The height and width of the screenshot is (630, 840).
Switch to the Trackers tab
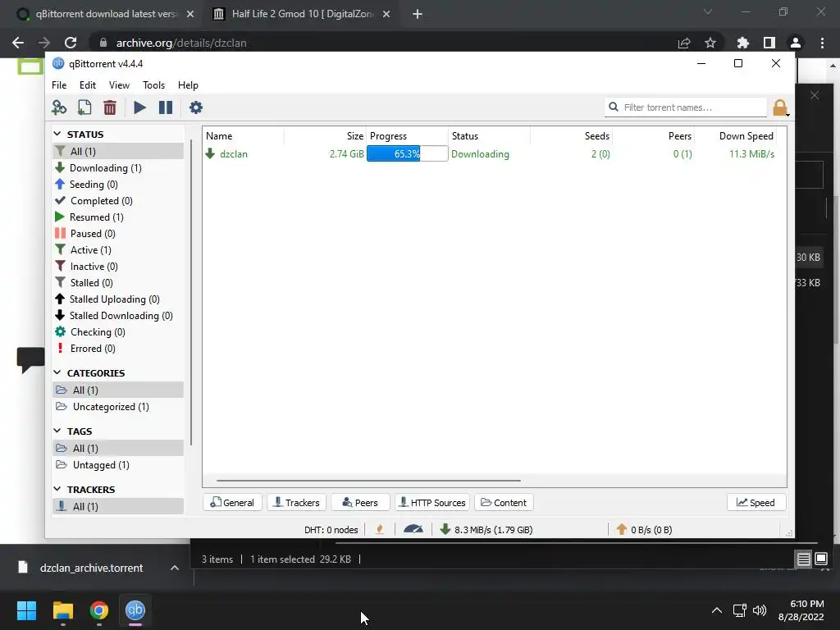pos(296,503)
